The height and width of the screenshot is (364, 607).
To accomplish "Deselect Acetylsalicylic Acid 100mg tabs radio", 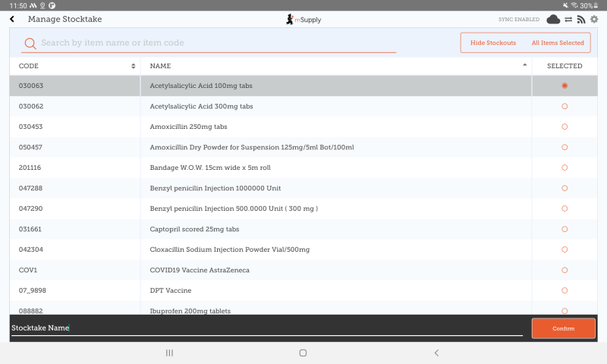I will [x=565, y=86].
